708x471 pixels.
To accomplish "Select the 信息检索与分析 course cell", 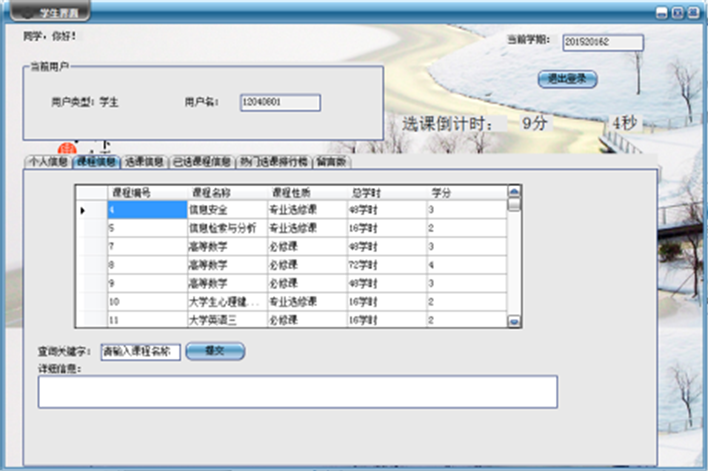I will point(225,228).
